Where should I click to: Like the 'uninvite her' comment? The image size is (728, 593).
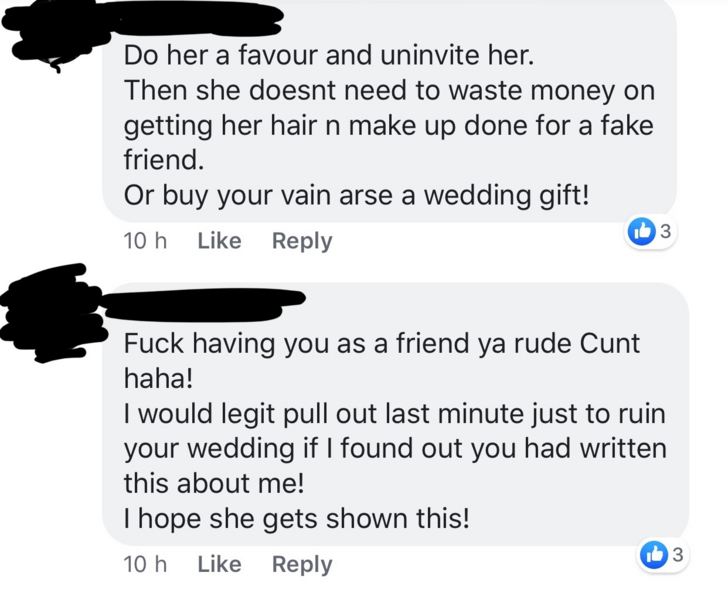pyautogui.click(x=220, y=241)
